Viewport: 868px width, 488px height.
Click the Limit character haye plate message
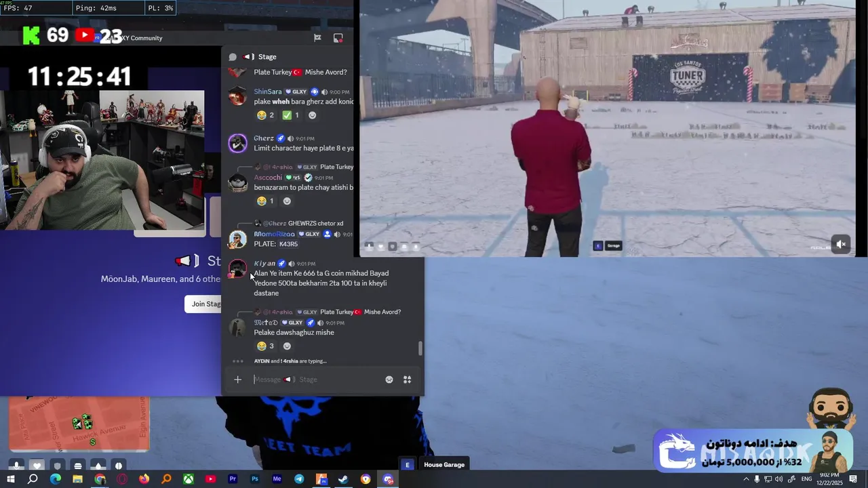[304, 148]
